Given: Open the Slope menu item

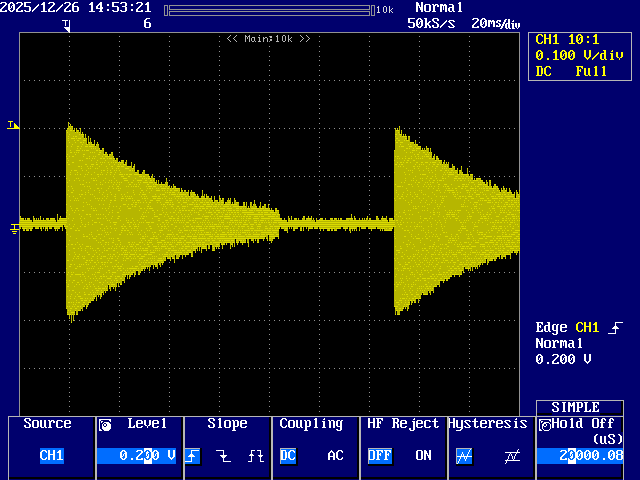Looking at the screenshot, I should point(227,424).
